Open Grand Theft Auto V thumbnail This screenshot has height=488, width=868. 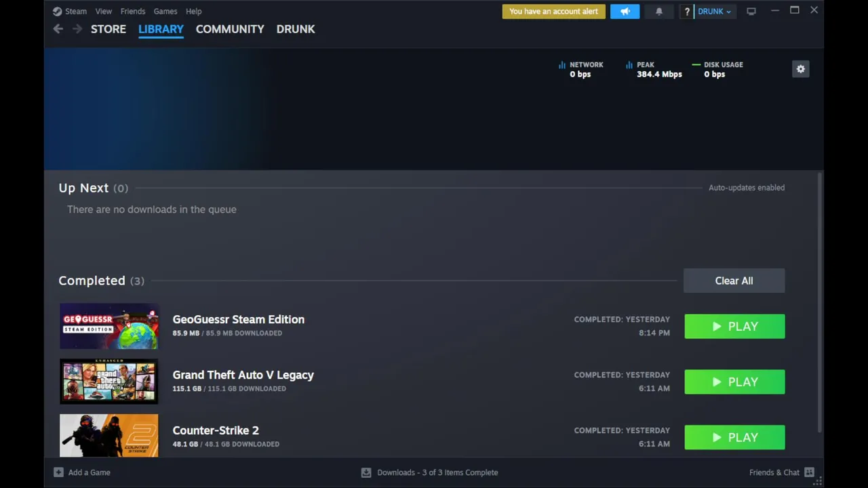coord(108,382)
